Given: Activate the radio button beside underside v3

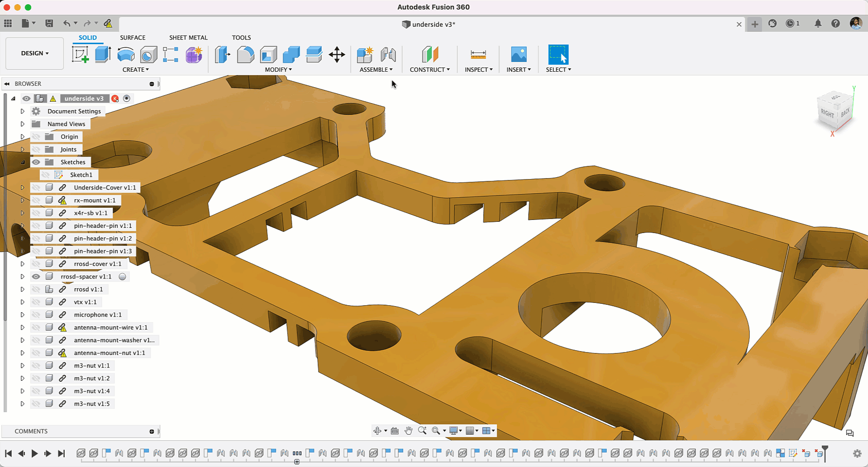Looking at the screenshot, I should coord(127,98).
